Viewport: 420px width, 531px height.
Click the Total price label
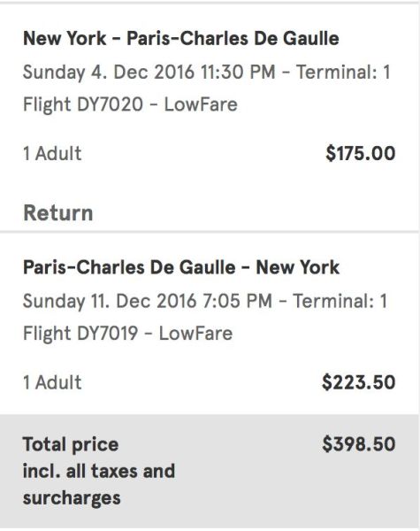(71, 444)
